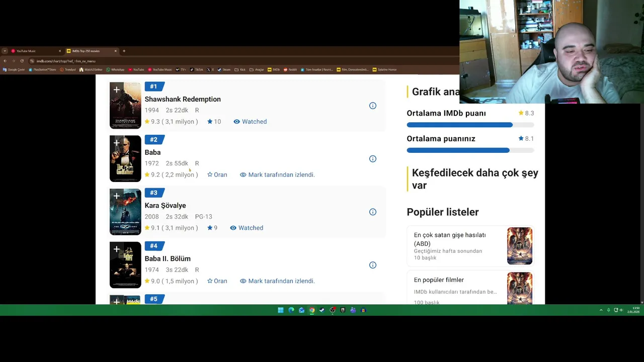The height and width of the screenshot is (362, 644).
Task: Click the Chrome icon in the taskbar
Action: [312, 310]
